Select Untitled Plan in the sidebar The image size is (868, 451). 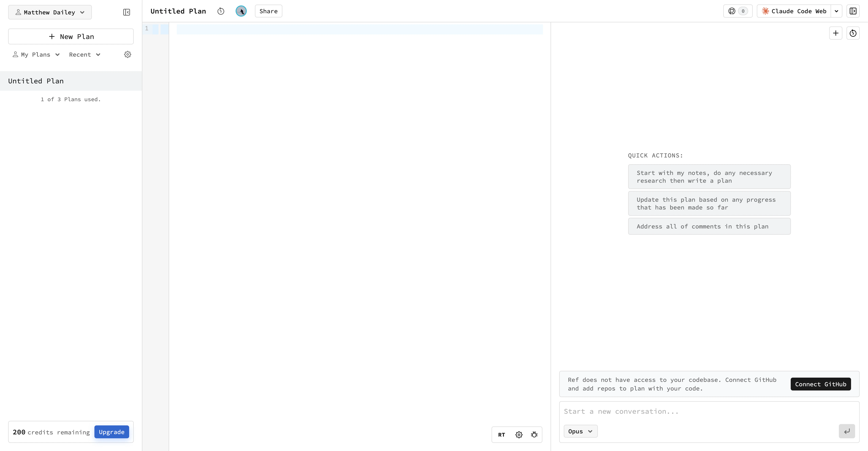36,81
